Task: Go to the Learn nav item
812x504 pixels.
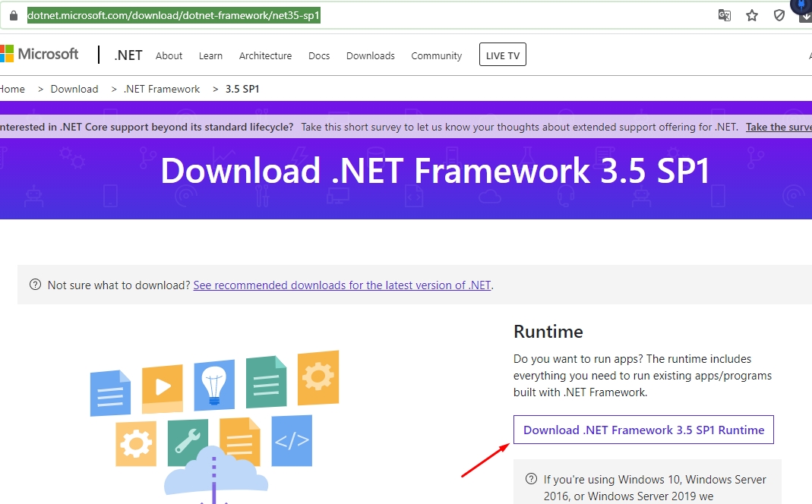Action: point(210,55)
